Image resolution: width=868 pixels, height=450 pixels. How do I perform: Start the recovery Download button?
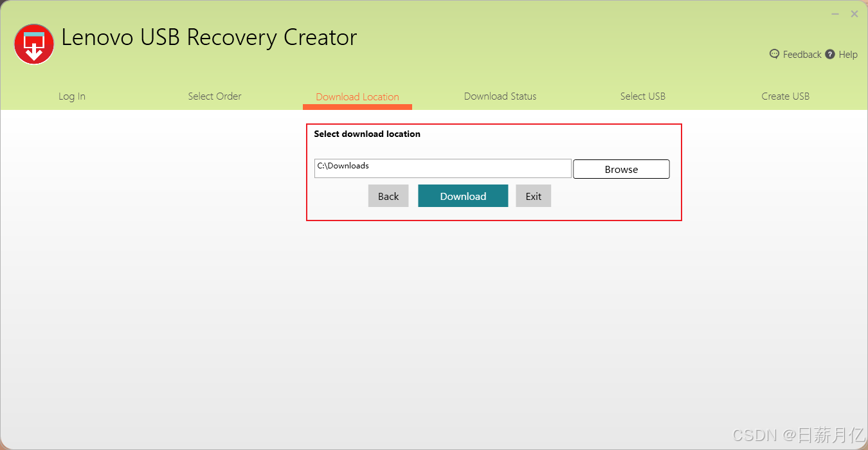pyautogui.click(x=463, y=196)
